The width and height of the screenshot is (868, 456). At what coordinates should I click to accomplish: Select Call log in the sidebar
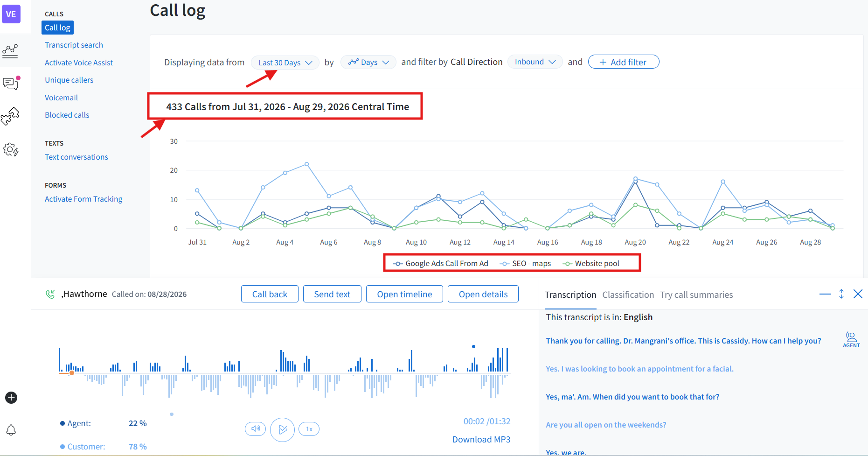coord(57,28)
